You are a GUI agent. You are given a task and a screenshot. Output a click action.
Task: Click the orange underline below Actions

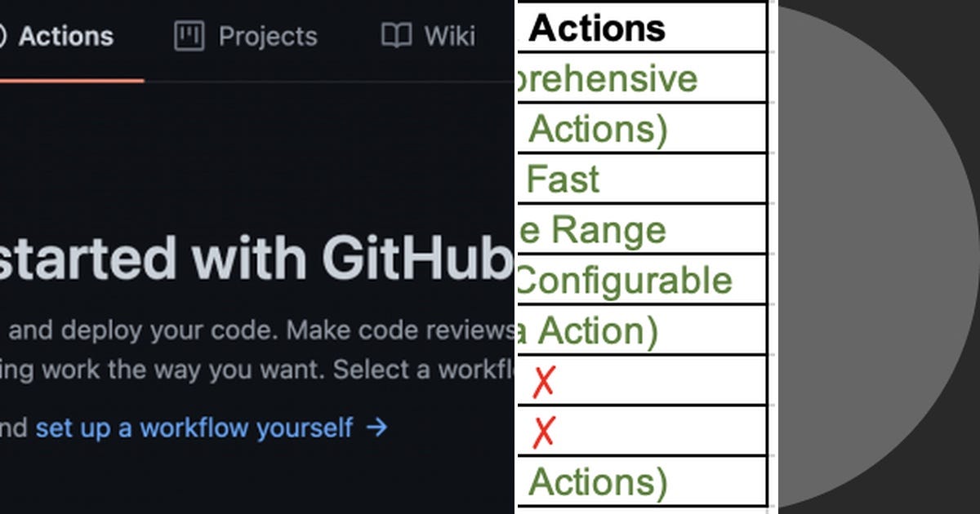pyautogui.click(x=72, y=80)
